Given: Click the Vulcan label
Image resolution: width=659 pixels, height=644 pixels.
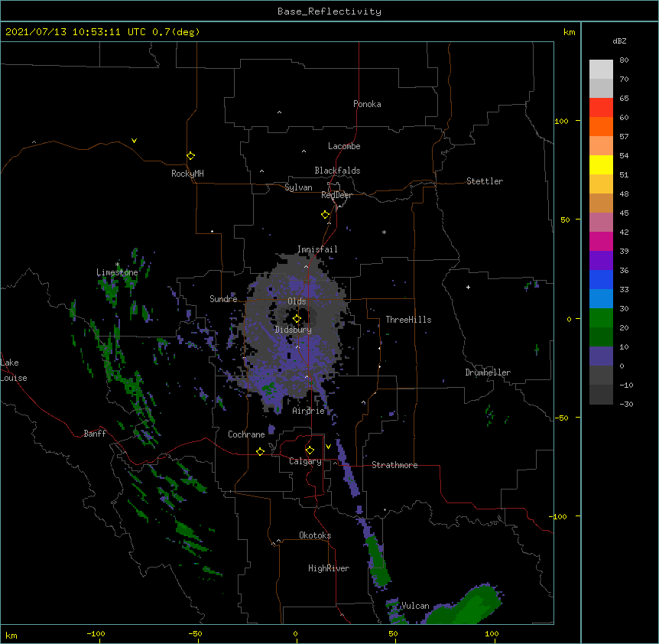Looking at the screenshot, I should [415, 606].
